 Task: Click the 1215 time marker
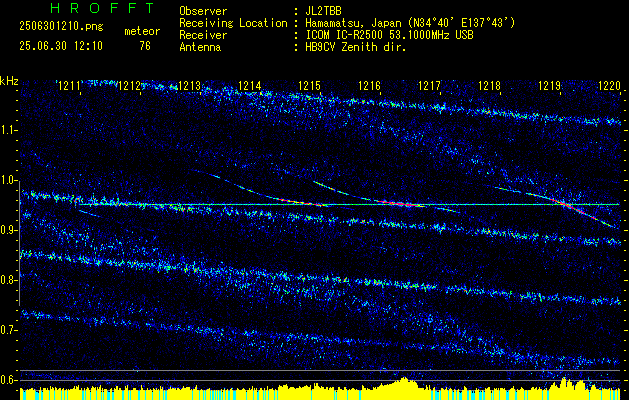pos(310,85)
